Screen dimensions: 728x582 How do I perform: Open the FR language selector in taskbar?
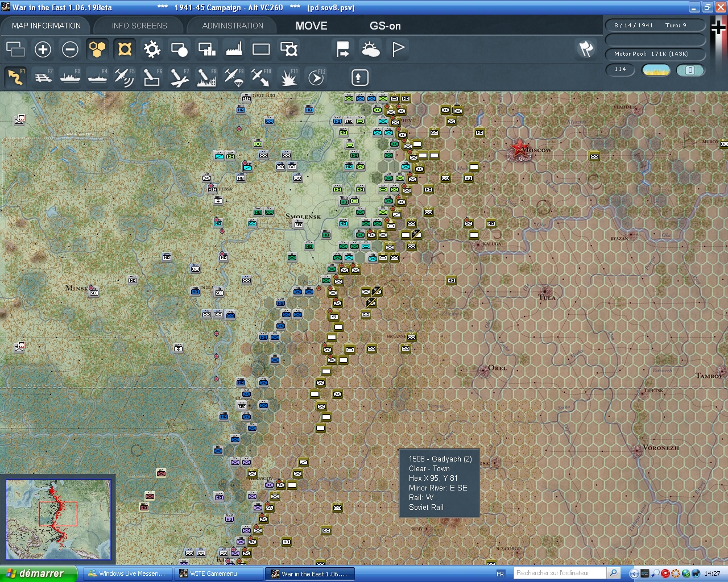click(x=499, y=573)
